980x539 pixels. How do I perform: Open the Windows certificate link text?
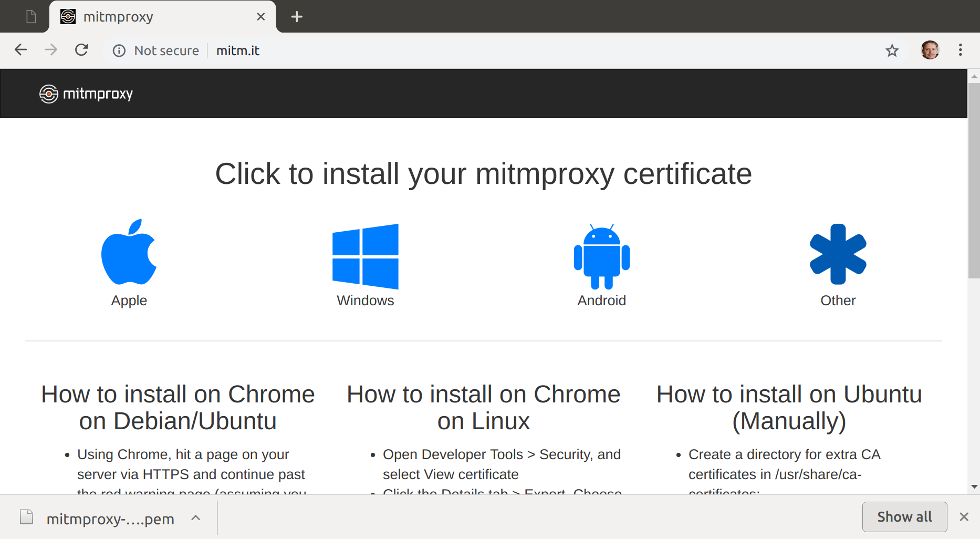[x=366, y=300]
